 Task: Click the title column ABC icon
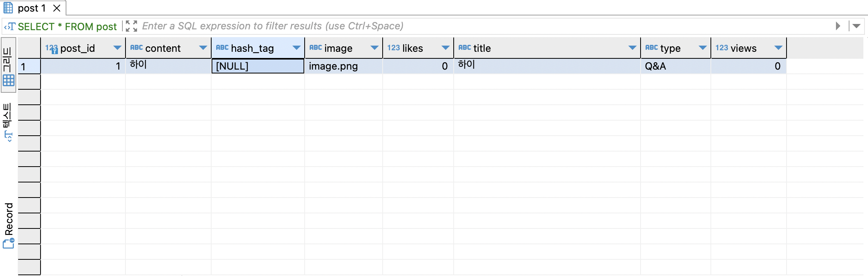(x=464, y=48)
